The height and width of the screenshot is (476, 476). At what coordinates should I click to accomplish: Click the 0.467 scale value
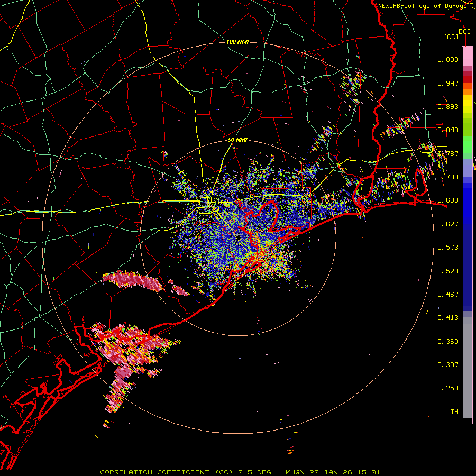(448, 295)
